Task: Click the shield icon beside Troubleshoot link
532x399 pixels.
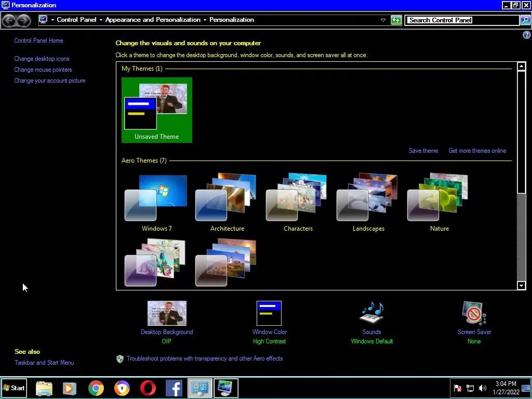Action: pos(120,359)
